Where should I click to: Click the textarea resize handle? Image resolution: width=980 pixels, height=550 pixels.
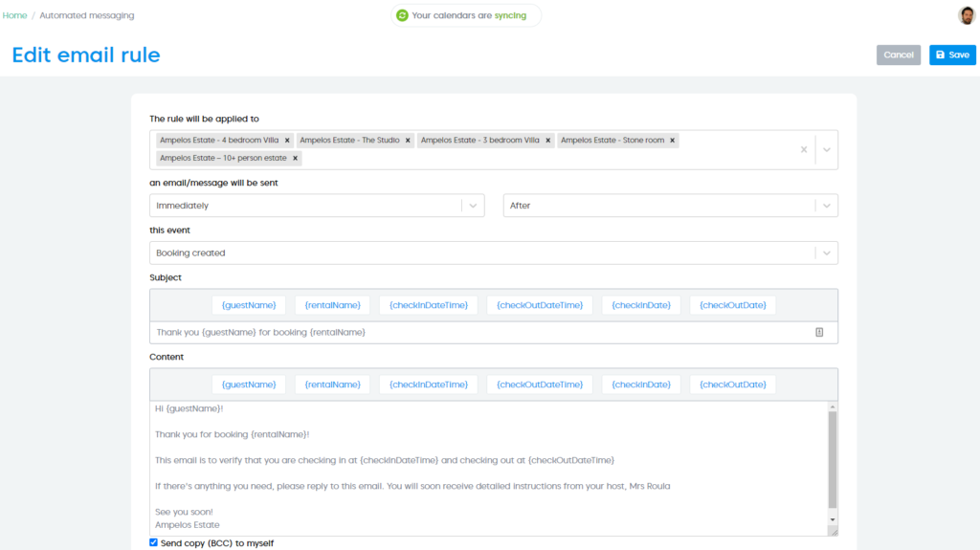pos(834,531)
